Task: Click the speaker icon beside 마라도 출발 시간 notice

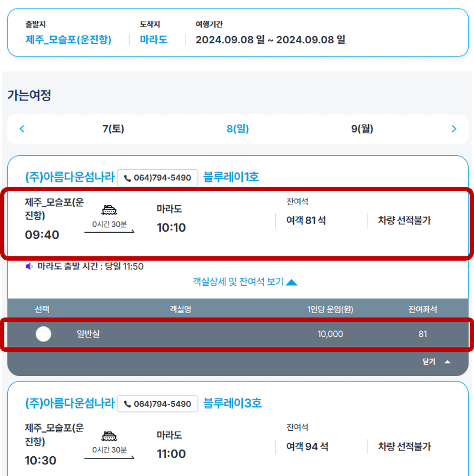Action: pos(29,265)
